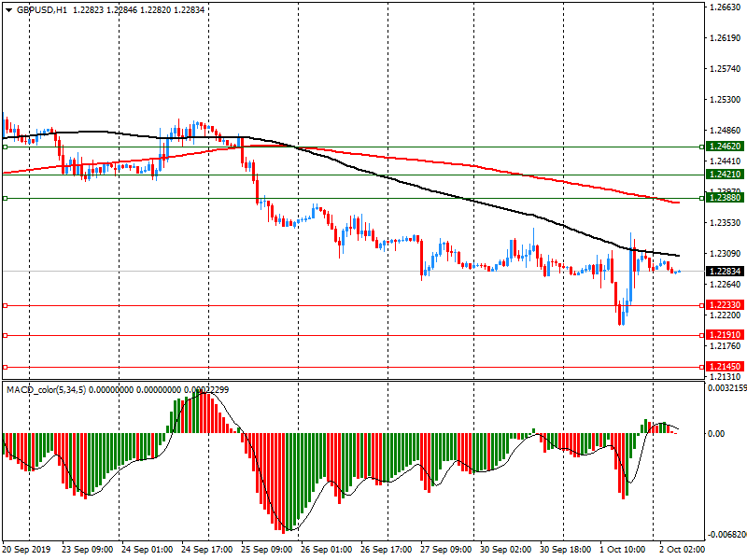Open the chart menu triangle beside GBPUSD,H1
The width and height of the screenshot is (747, 560).
(8, 10)
